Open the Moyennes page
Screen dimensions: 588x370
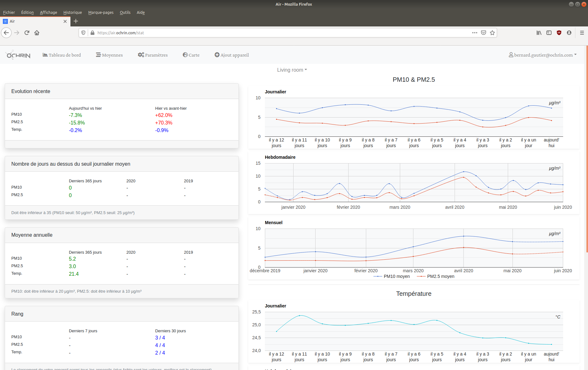[109, 55]
